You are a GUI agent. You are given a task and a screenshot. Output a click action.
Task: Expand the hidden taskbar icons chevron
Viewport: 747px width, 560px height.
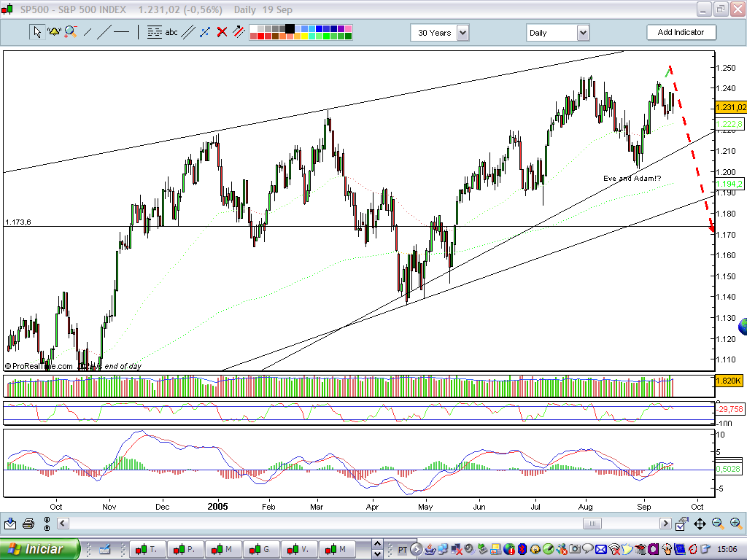pos(416,550)
